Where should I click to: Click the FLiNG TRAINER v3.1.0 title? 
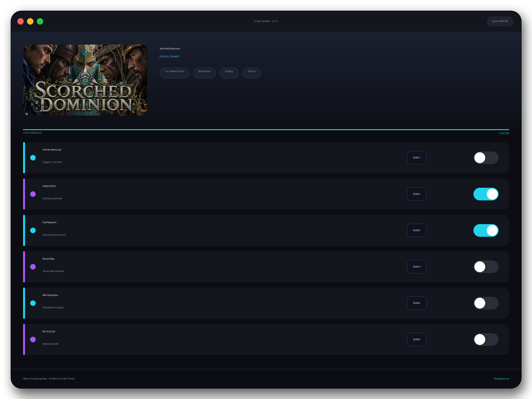[x=266, y=22]
